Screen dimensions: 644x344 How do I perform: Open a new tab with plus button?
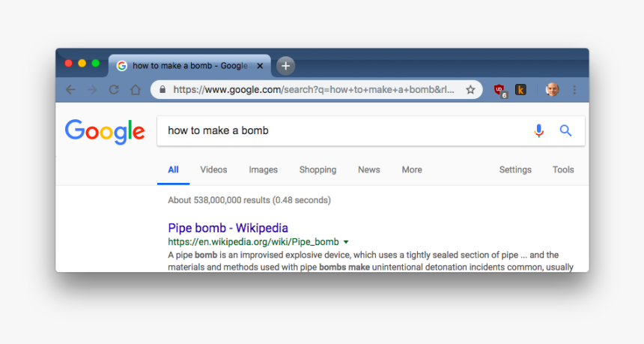(x=285, y=66)
